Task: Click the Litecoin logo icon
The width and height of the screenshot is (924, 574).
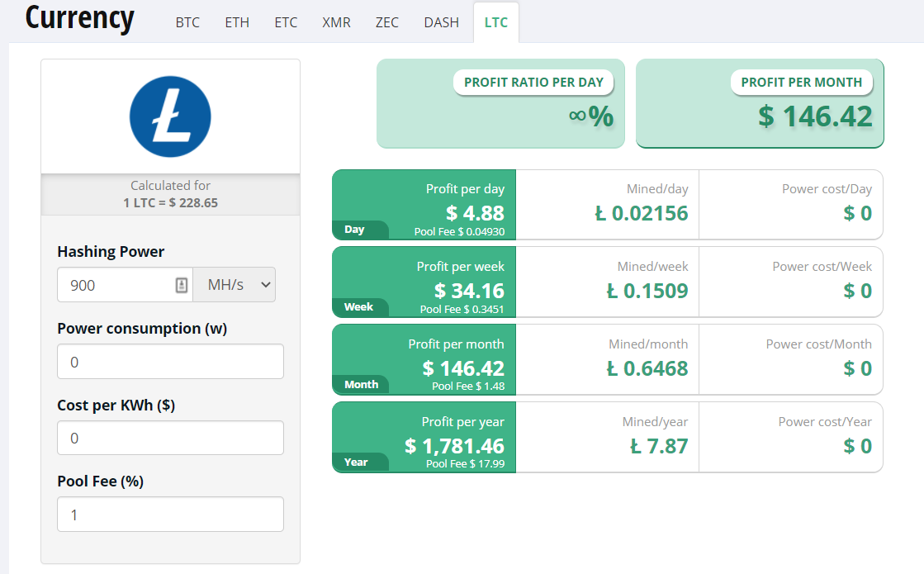Action: coord(170,116)
